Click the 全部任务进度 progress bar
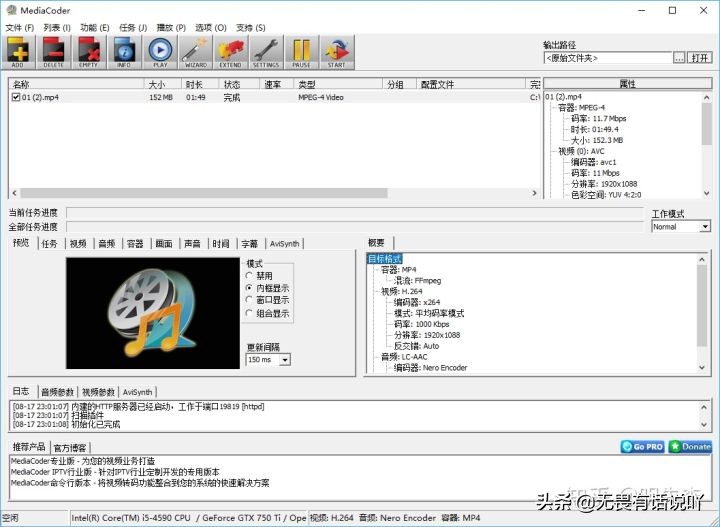 tap(355, 227)
